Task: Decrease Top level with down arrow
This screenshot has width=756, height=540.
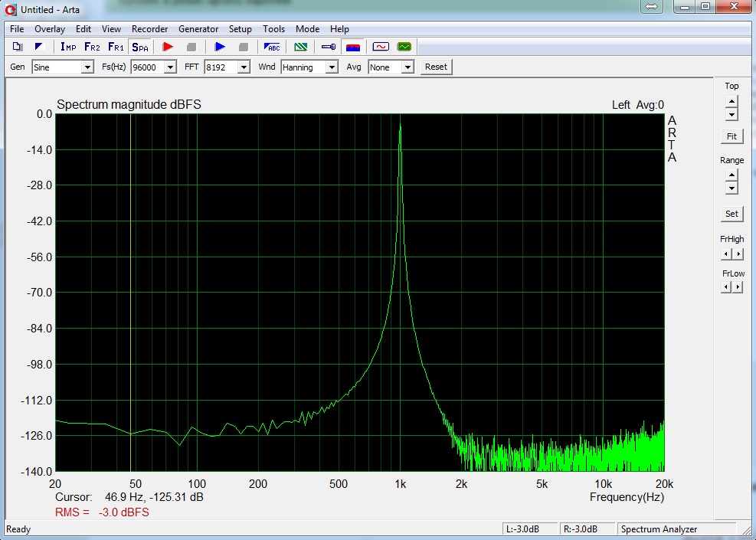Action: [x=731, y=114]
